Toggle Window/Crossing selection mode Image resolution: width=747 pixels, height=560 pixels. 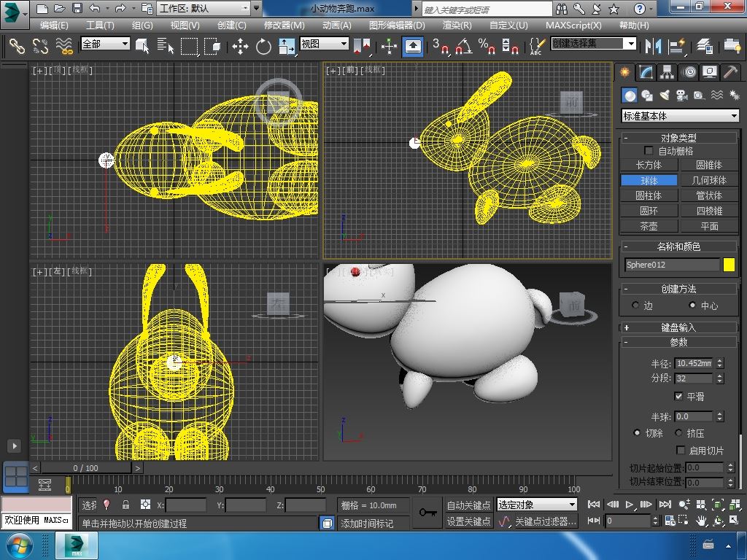click(212, 46)
